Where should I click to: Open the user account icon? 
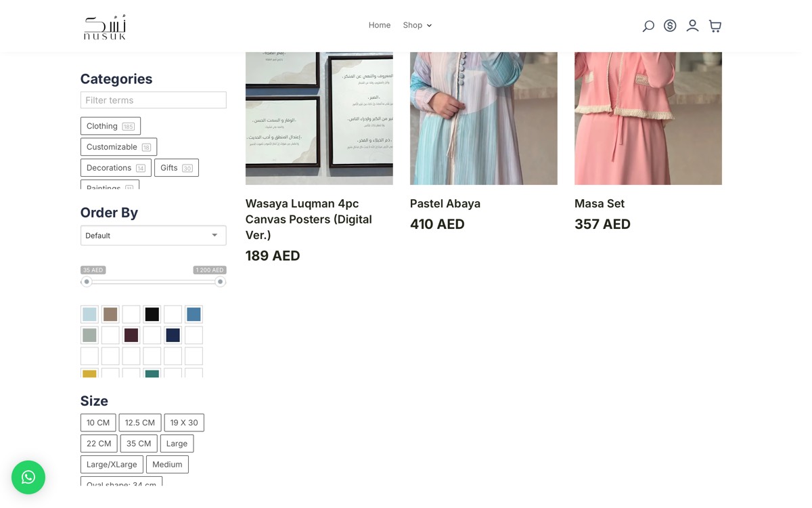[x=692, y=26]
